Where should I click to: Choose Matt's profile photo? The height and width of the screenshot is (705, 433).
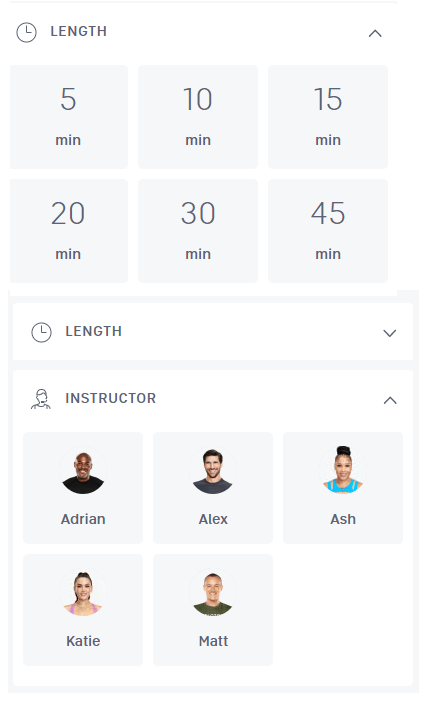tap(213, 592)
